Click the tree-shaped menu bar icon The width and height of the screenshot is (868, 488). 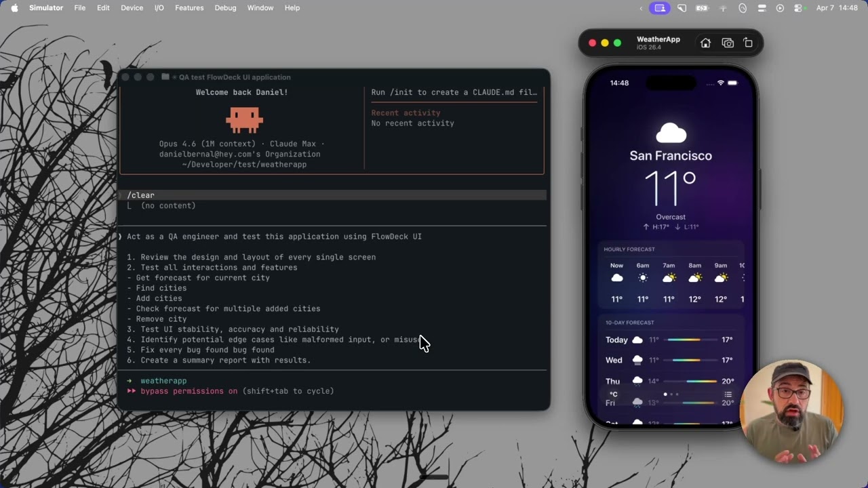(723, 8)
